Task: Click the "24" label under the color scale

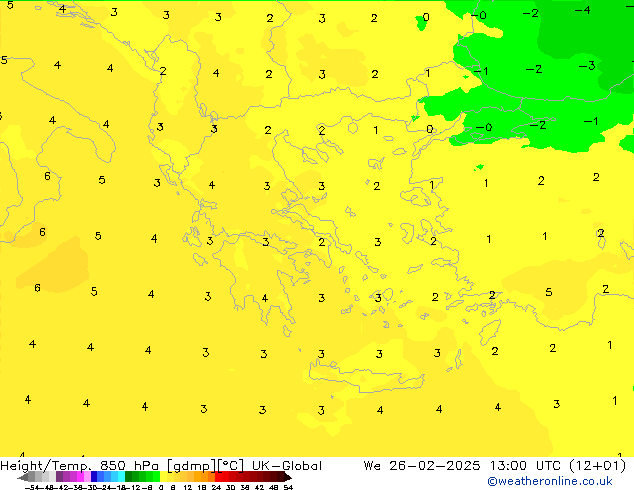Action: (x=216, y=487)
